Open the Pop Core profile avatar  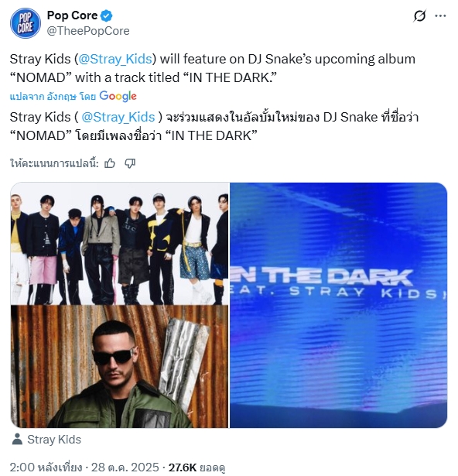pyautogui.click(x=26, y=23)
